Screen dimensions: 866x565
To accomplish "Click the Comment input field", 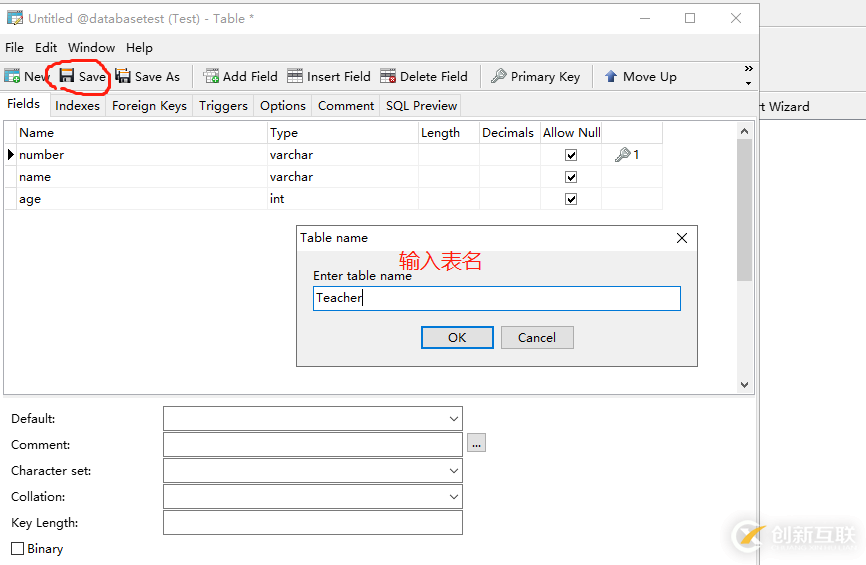I will [313, 445].
